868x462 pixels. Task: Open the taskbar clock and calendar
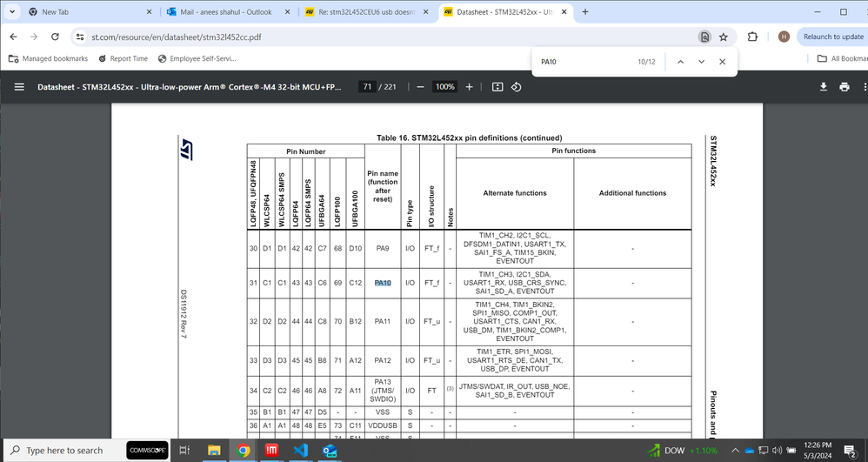point(818,451)
